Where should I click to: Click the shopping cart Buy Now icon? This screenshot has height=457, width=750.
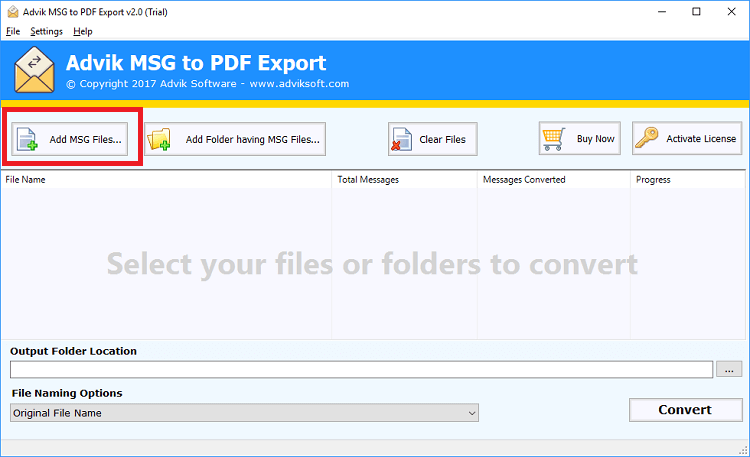pyautogui.click(x=554, y=139)
